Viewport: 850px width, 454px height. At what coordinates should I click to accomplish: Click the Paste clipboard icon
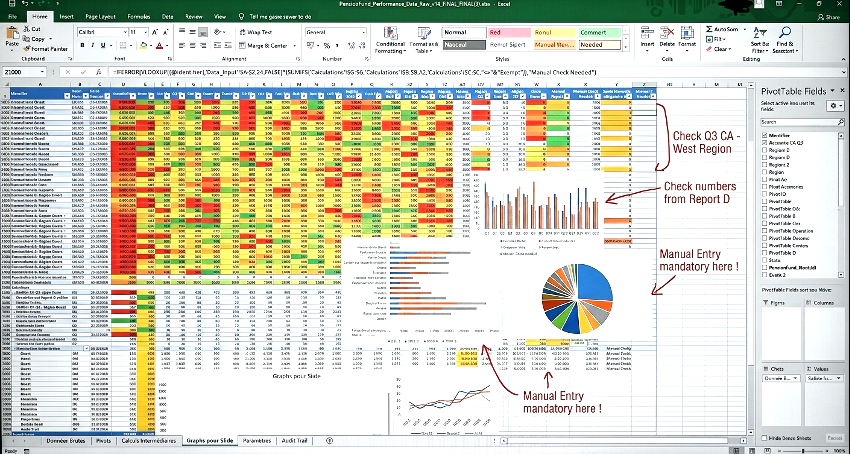tap(12, 33)
